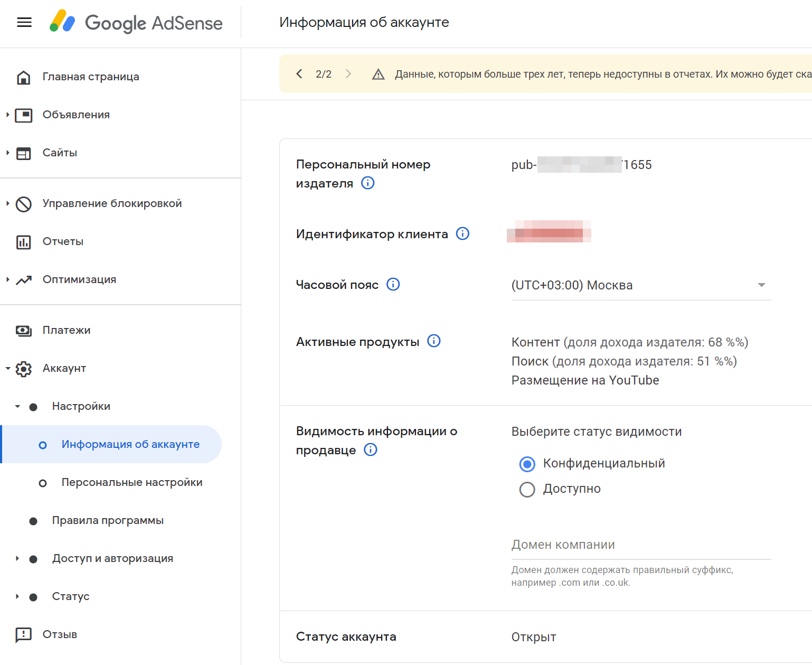The width and height of the screenshot is (812, 665).
Task: Click the Домен компании input field
Action: 641,545
